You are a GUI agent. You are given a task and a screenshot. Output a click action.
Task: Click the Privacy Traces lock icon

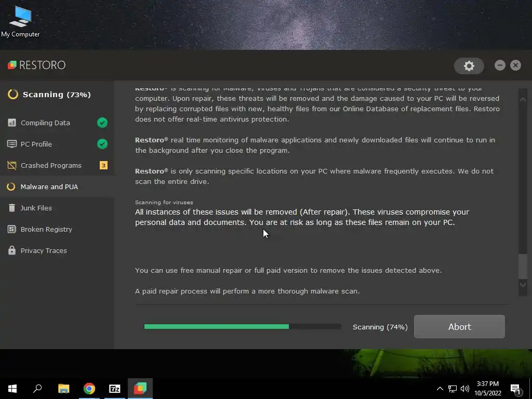[x=12, y=250]
